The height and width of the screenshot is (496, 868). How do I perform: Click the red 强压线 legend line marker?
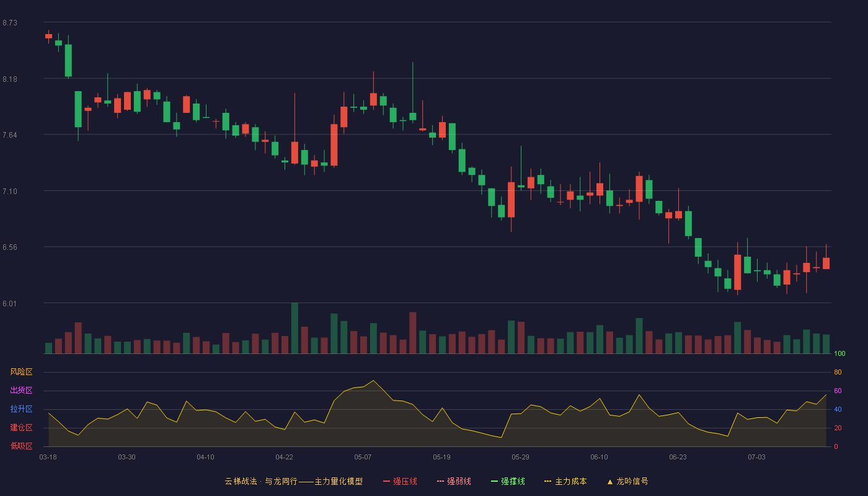tap(386, 481)
